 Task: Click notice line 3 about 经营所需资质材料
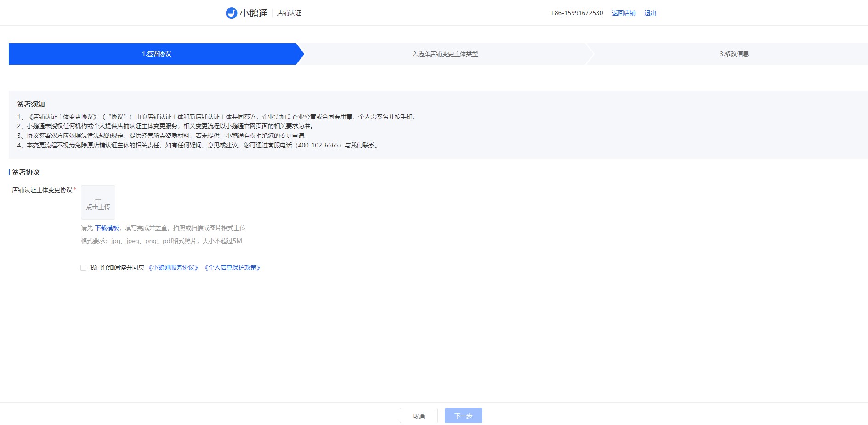(x=163, y=136)
